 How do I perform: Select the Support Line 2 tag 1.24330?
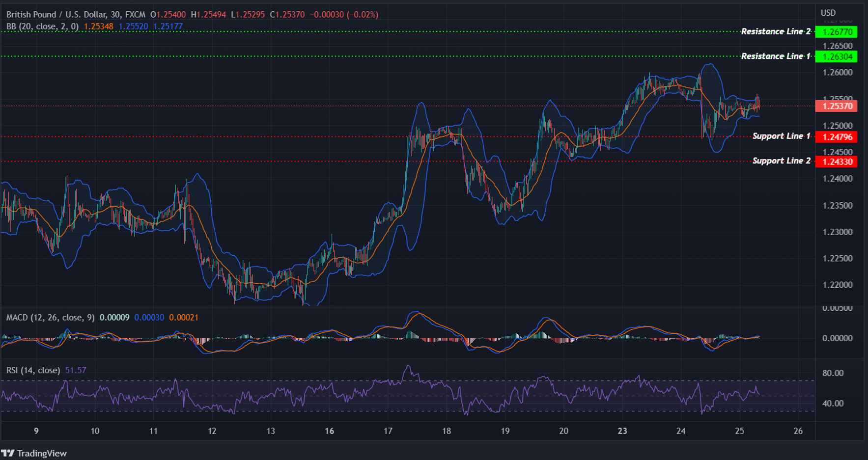(837, 162)
